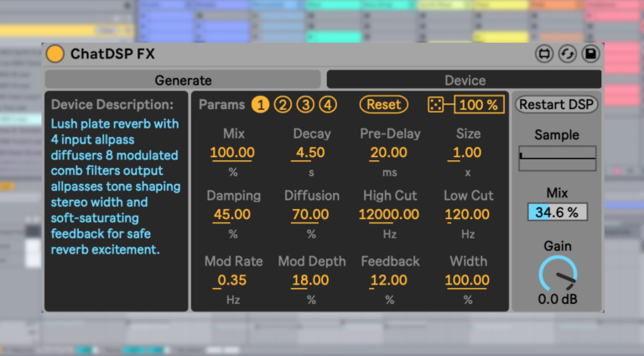Select Params page 1
644x356 pixels.
[260, 105]
